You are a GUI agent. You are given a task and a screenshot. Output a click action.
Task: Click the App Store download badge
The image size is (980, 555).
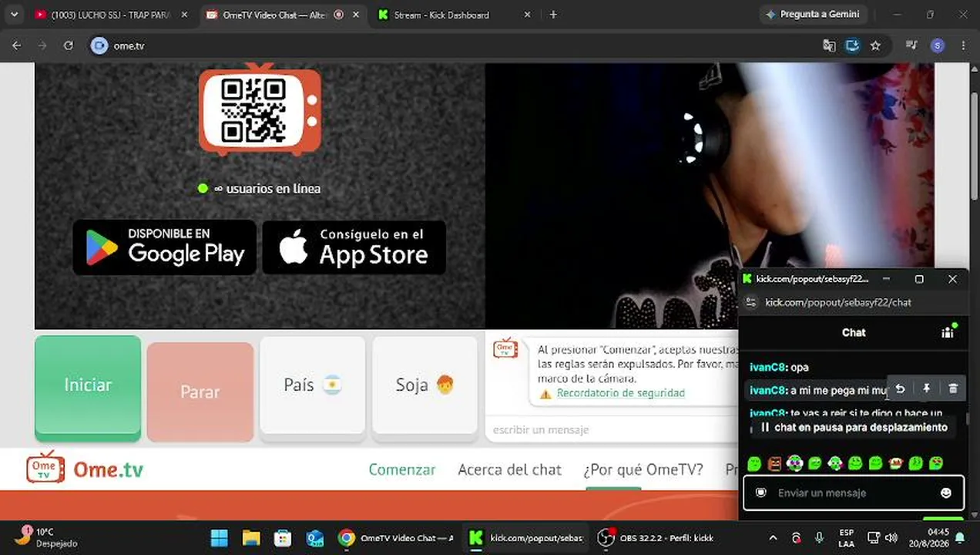point(354,247)
